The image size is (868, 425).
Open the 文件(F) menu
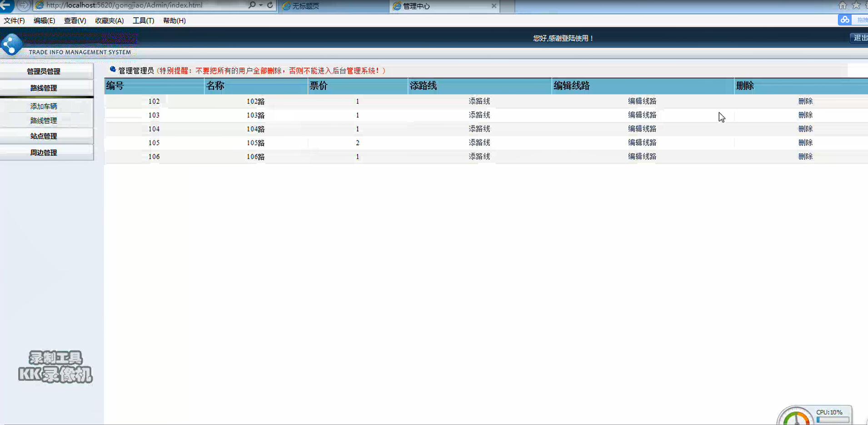point(14,20)
